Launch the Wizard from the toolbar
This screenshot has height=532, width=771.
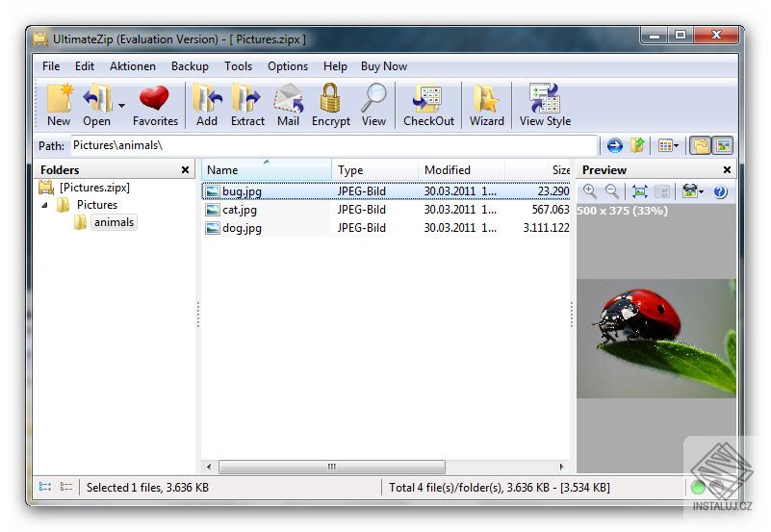486,105
